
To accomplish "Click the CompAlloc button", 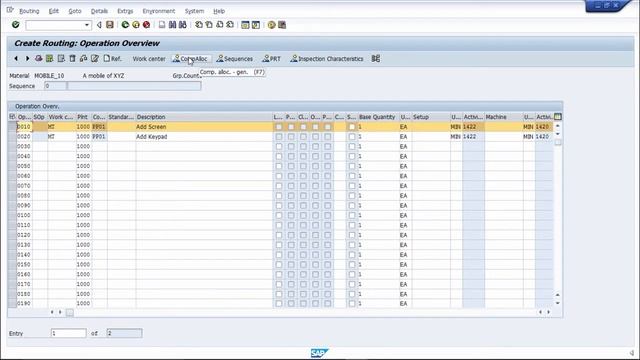I will click(191, 59).
